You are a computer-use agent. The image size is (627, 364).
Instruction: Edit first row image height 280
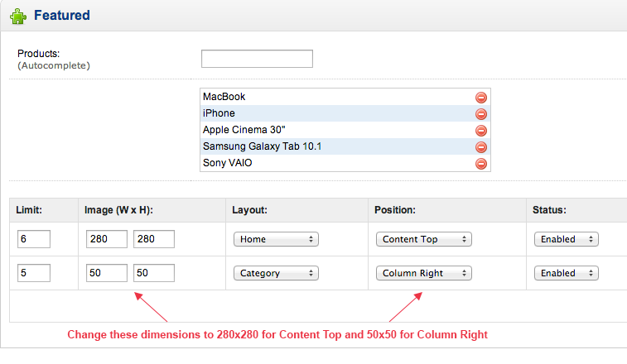(x=154, y=239)
